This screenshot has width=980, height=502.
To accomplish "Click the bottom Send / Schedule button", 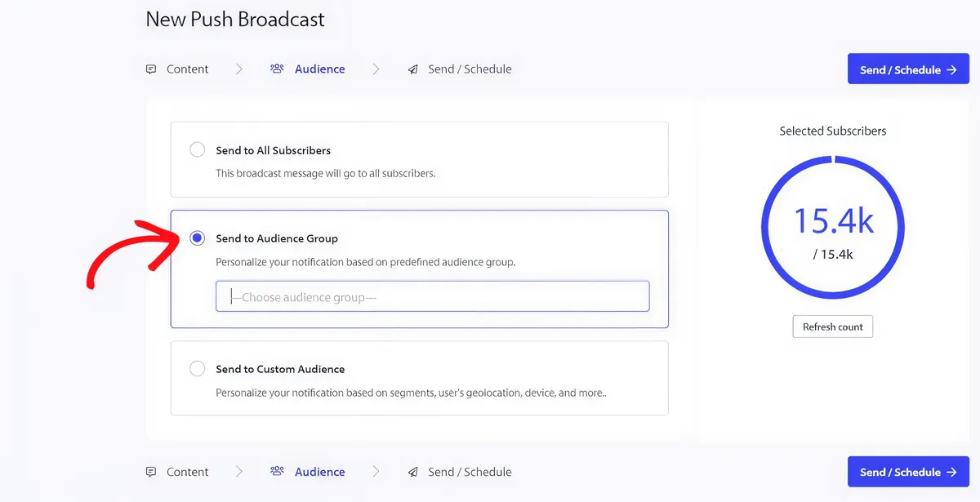I will pyautogui.click(x=908, y=472).
